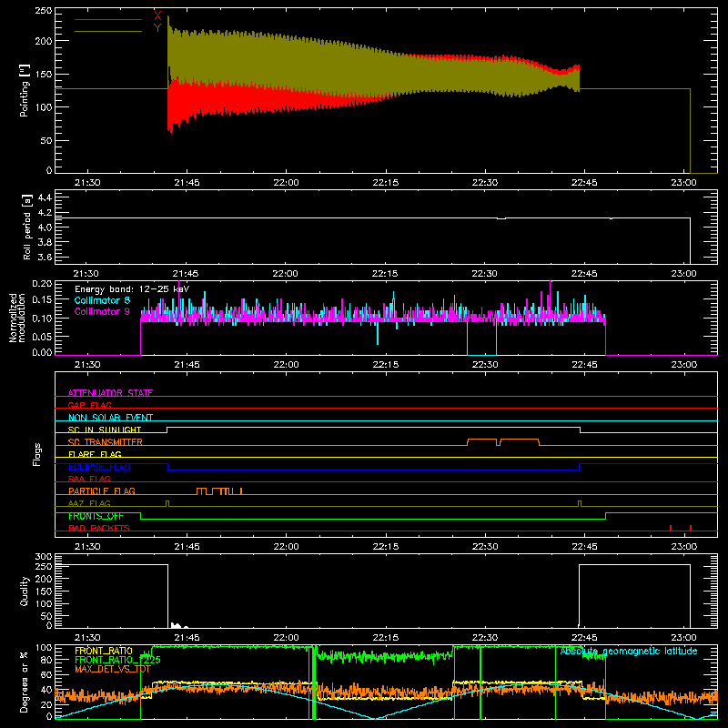Image resolution: width=728 pixels, height=728 pixels.
Task: Select the PARTICLE_FLAG label
Action: coord(102,490)
